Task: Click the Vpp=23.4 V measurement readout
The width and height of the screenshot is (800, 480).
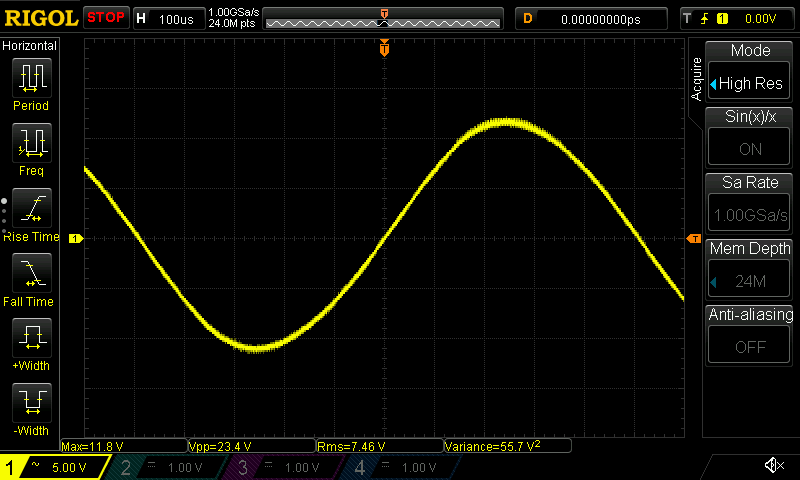Action: coord(248,446)
